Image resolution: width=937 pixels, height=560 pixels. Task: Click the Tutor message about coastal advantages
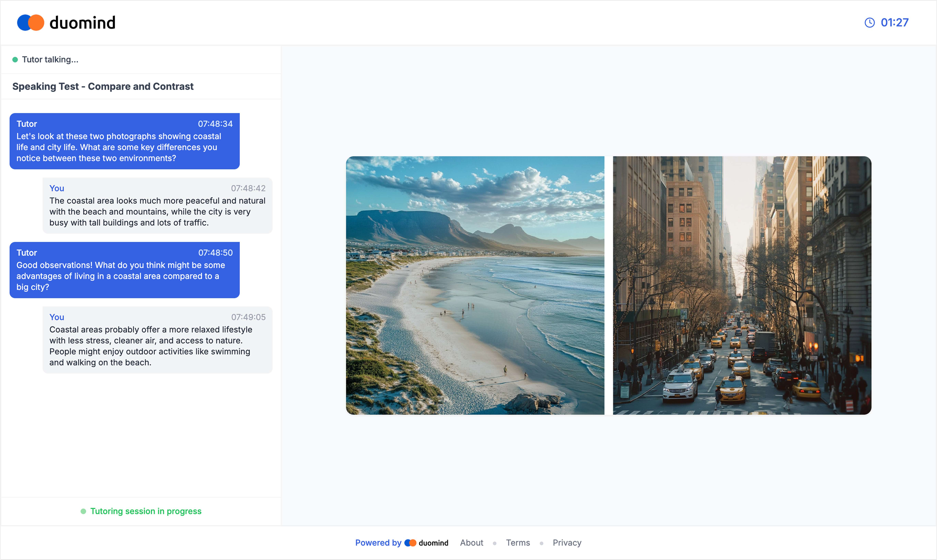coord(124,276)
